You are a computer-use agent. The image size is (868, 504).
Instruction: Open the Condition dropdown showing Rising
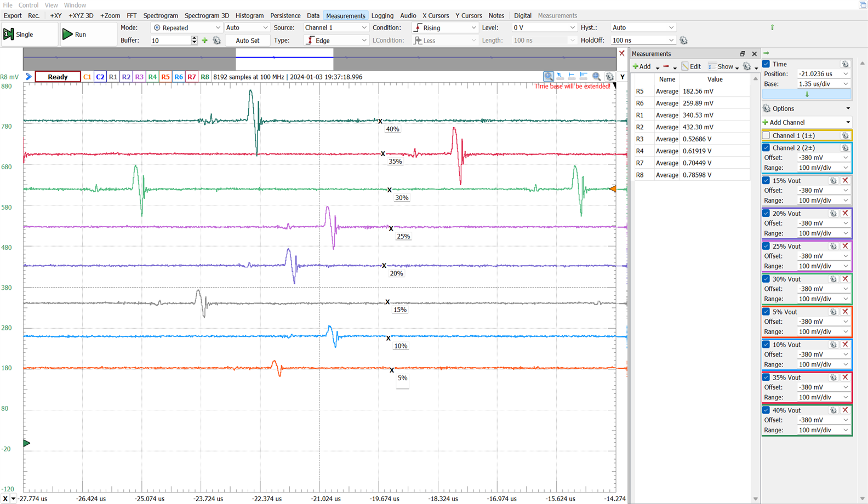(445, 27)
